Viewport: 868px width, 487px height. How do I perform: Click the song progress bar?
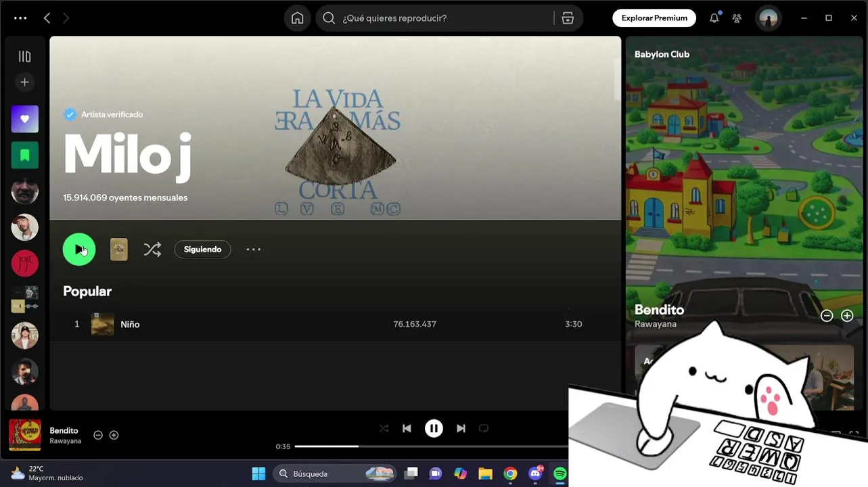tap(432, 446)
